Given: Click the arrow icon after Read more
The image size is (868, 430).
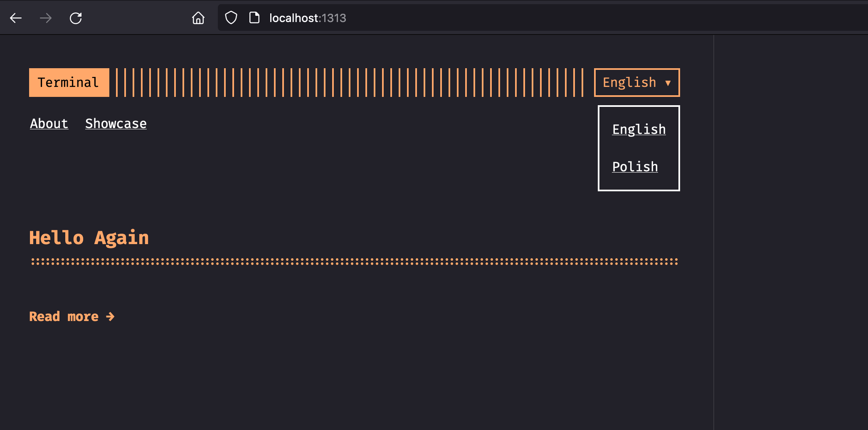Looking at the screenshot, I should (x=110, y=316).
